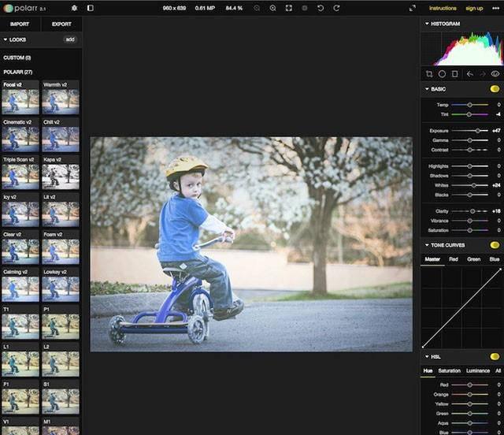Toggle the Tone Curves yellow switch
This screenshot has height=435, width=504.
click(x=495, y=245)
